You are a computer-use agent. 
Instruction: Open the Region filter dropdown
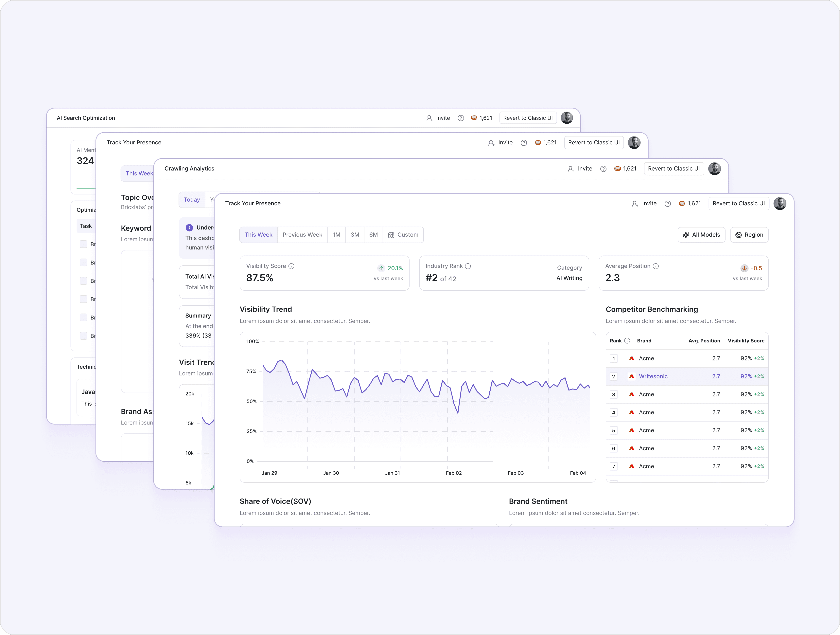tap(749, 235)
